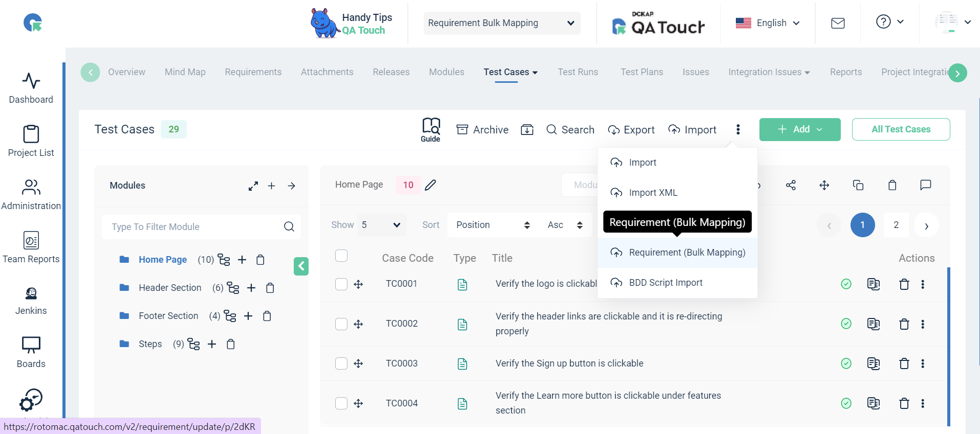Open the Dashboard sidebar icon

[x=31, y=81]
